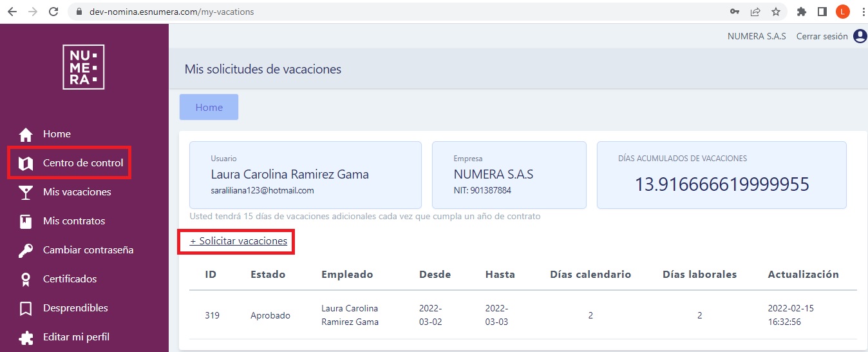Click Mis solicitudes de vacaciones heading

point(263,69)
